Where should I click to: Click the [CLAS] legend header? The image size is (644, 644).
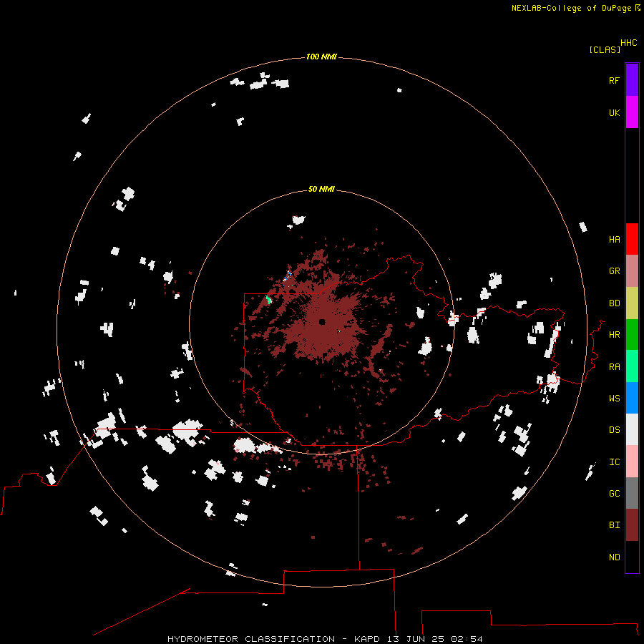(x=605, y=49)
